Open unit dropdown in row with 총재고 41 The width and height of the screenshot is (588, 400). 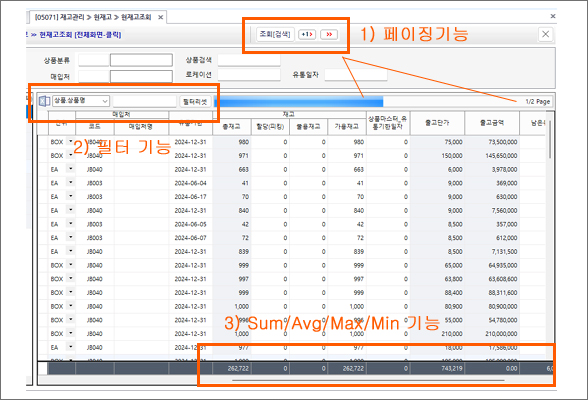pyautogui.click(x=70, y=182)
